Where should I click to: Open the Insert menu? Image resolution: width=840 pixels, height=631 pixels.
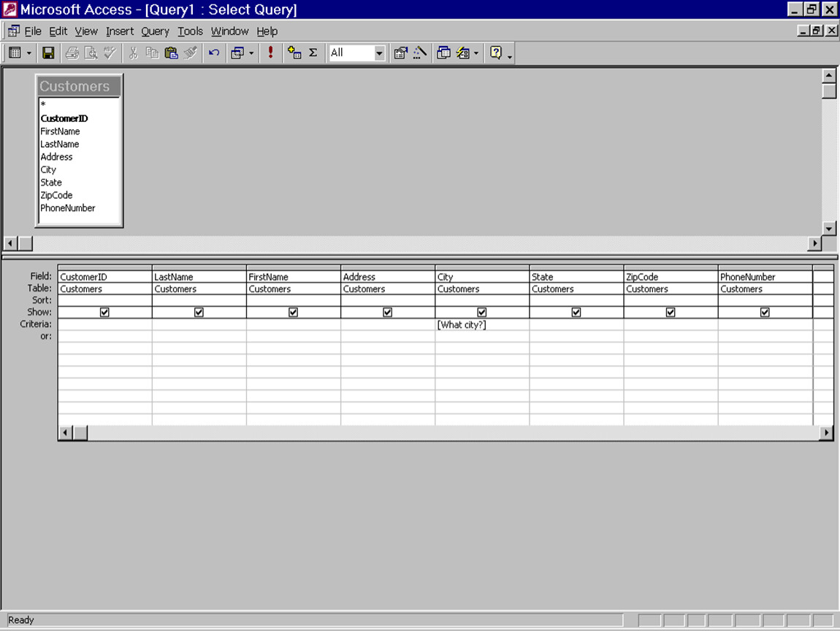(x=120, y=31)
